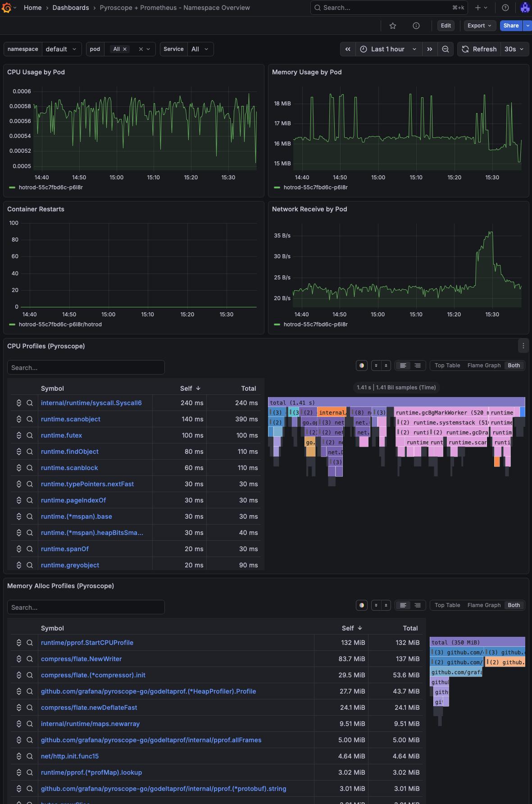The height and width of the screenshot is (804, 532).
Task: Set left text align in Memory Alloc Profiles
Action: pyautogui.click(x=403, y=605)
